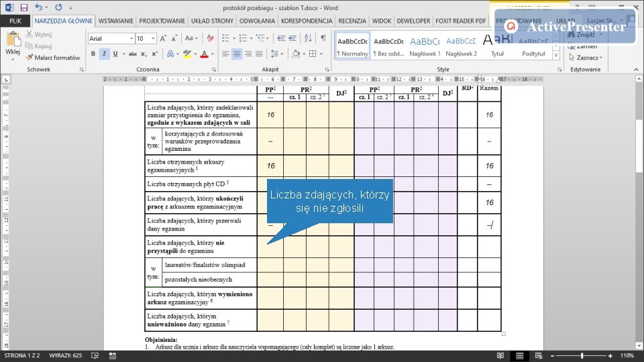Image resolution: width=644 pixels, height=362 pixels.
Task: Open font color dropdown arrow
Action: pyautogui.click(x=213, y=54)
